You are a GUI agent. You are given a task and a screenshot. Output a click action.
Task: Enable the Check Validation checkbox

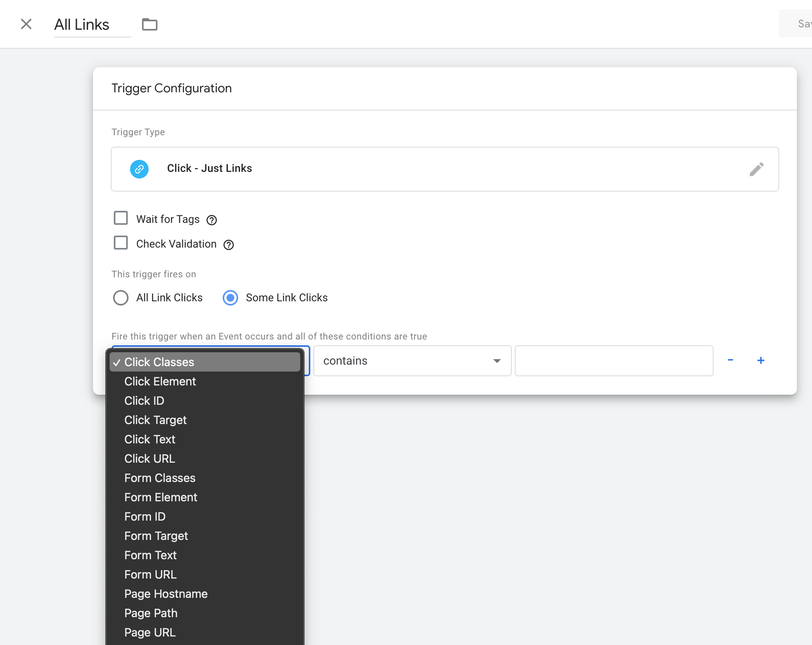click(121, 244)
